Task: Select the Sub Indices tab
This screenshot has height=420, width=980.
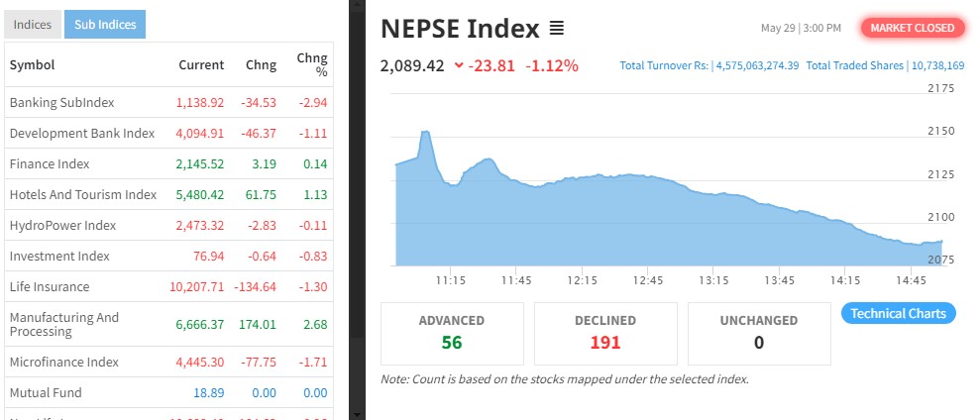Action: 104,25
